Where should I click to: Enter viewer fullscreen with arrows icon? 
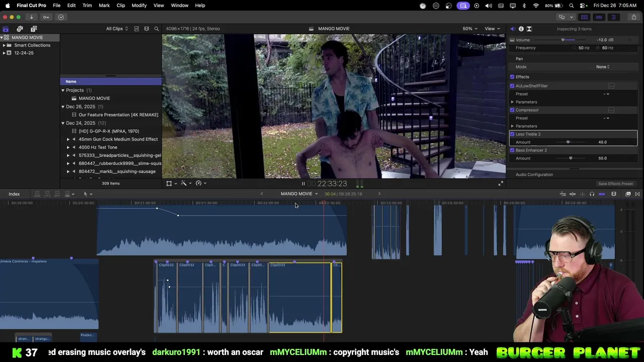tap(501, 184)
